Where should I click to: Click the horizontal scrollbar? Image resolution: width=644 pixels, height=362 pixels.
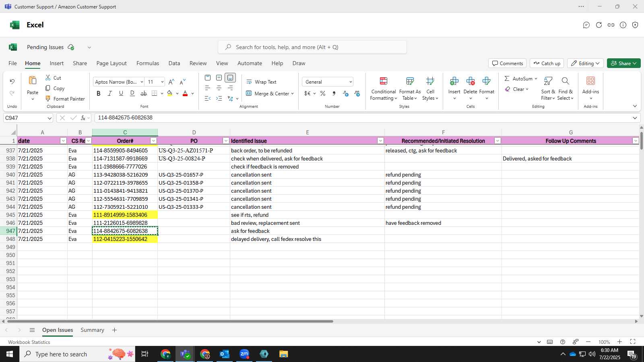coord(170,321)
